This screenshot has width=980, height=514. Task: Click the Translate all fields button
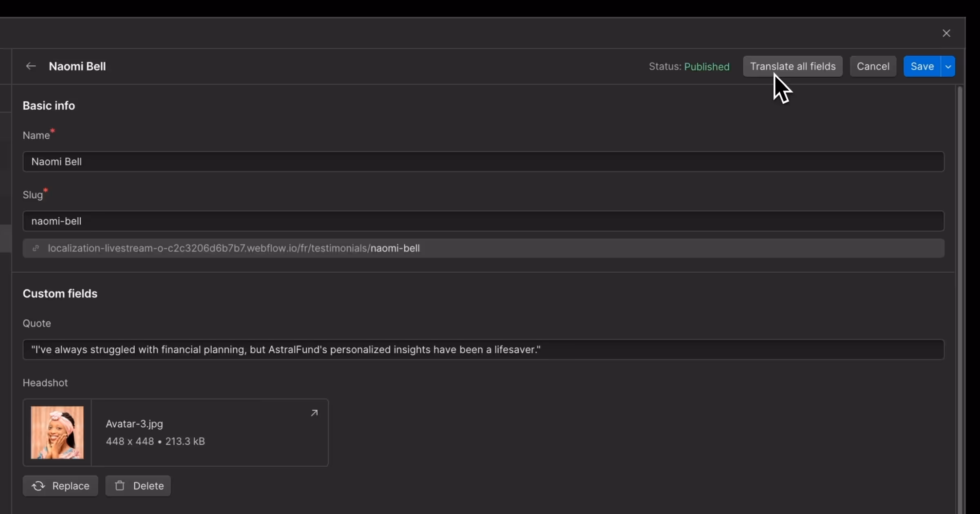pos(792,66)
